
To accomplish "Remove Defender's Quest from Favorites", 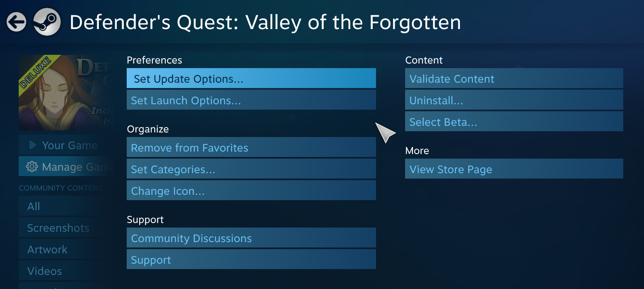I will 251,147.
